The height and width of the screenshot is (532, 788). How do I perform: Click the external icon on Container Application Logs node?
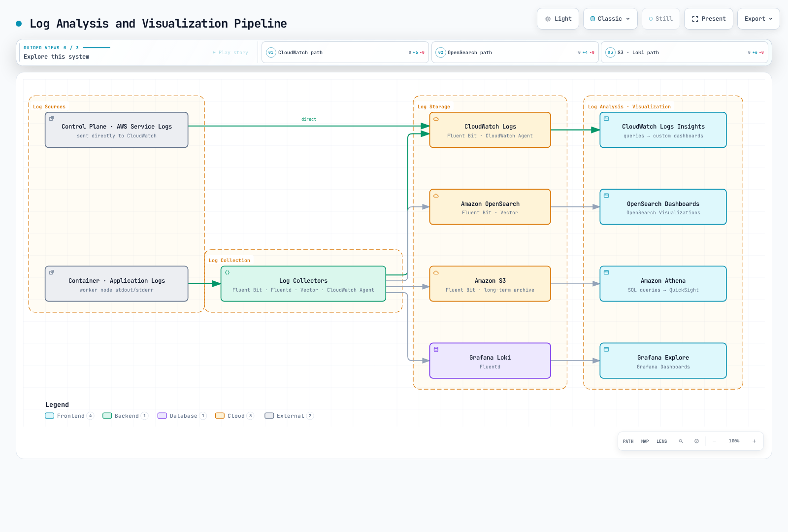tap(51, 272)
